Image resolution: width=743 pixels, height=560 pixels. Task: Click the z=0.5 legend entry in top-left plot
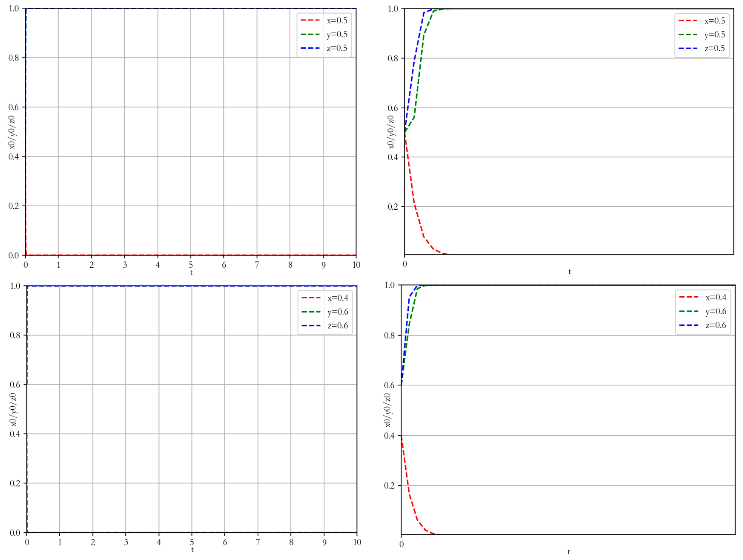[x=325, y=48]
